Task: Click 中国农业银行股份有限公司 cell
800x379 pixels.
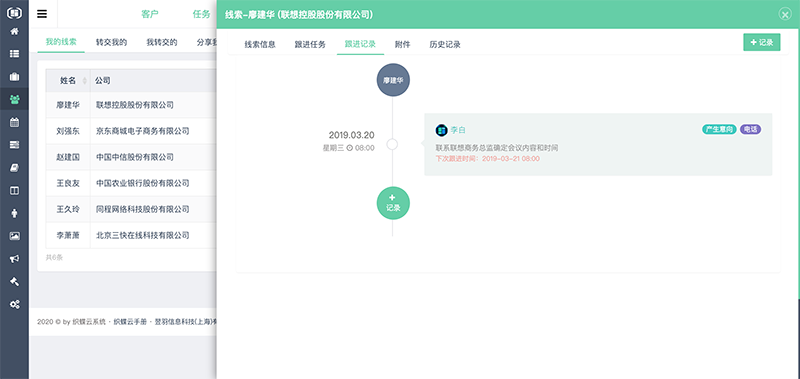Action: click(143, 183)
